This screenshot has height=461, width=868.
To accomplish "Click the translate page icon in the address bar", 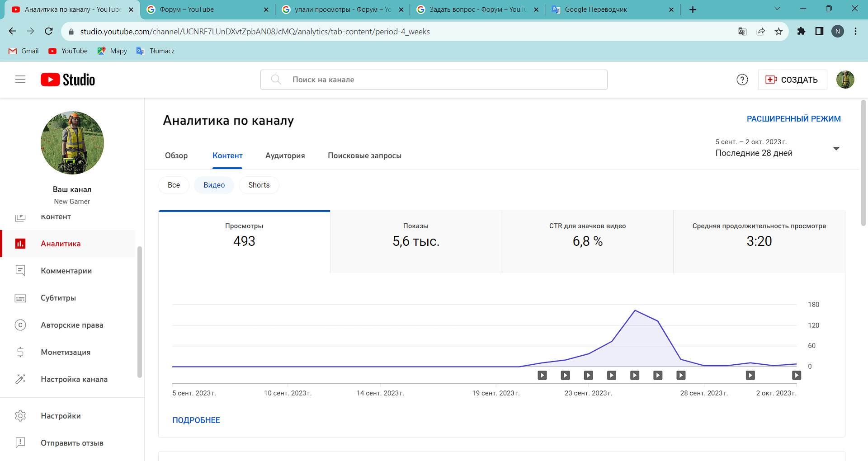I will pyautogui.click(x=742, y=31).
